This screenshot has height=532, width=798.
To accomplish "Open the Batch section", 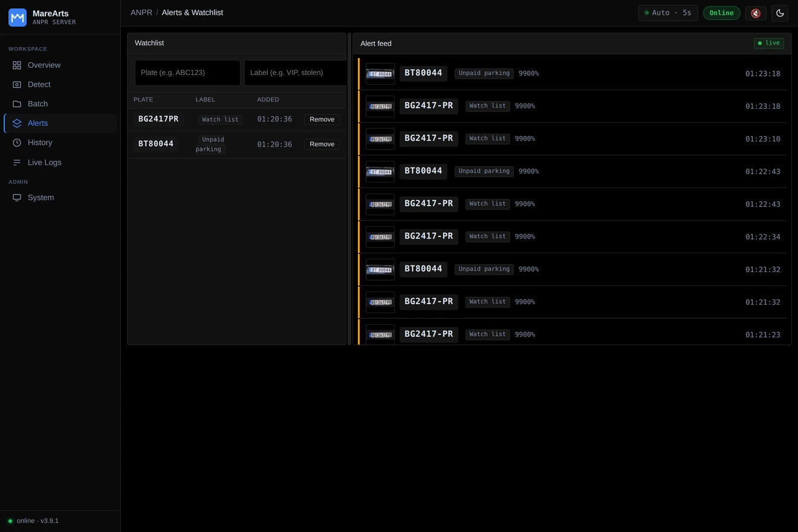I will [x=60, y=104].
